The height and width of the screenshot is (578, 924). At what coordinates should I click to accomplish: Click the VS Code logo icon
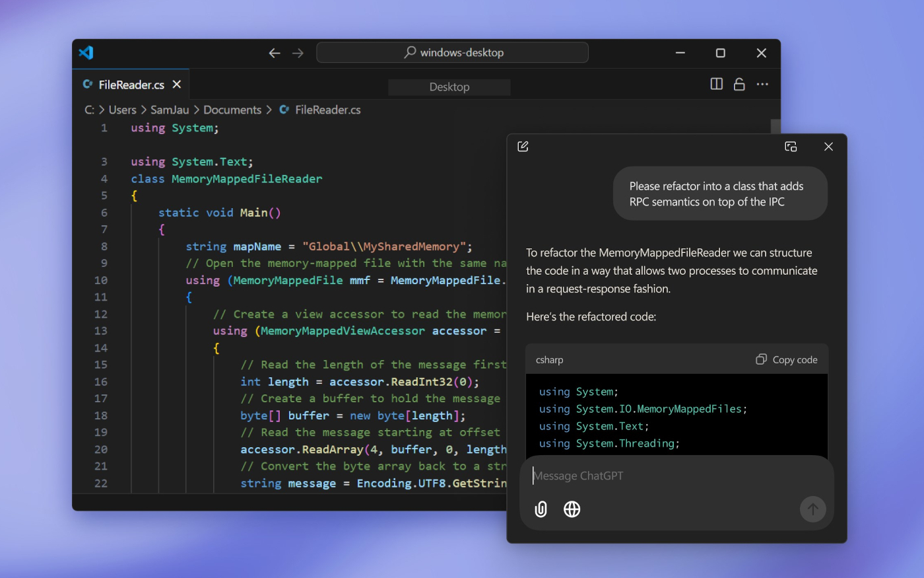[86, 53]
